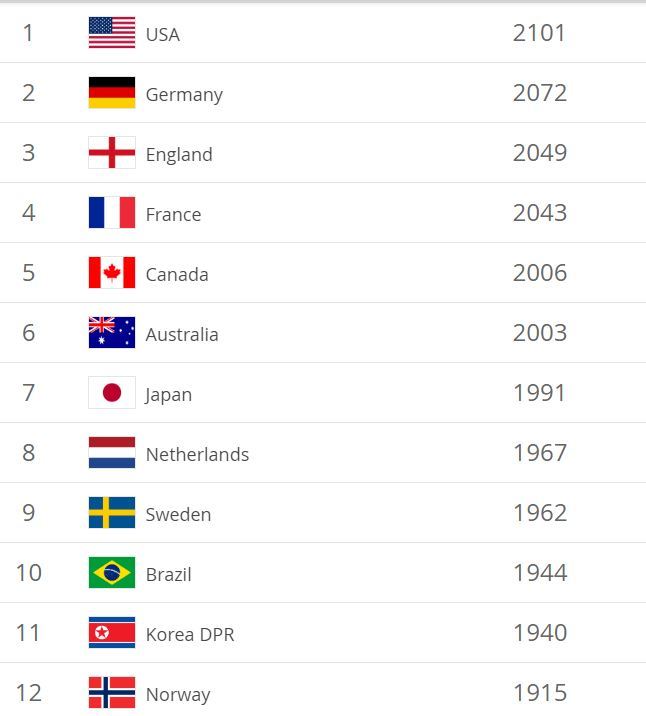646x716 pixels.
Task: Select the Australia country name
Action: pyautogui.click(x=182, y=334)
